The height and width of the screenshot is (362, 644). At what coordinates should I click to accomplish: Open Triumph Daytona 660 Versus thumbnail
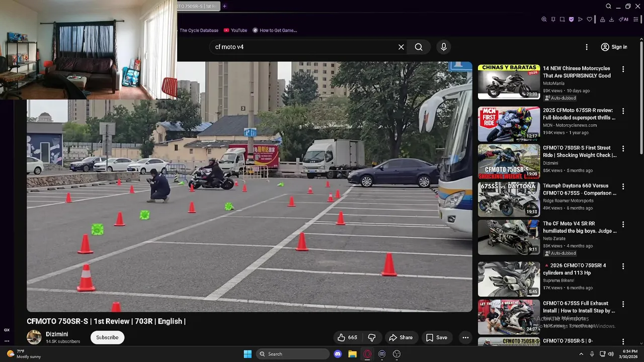pos(509,199)
